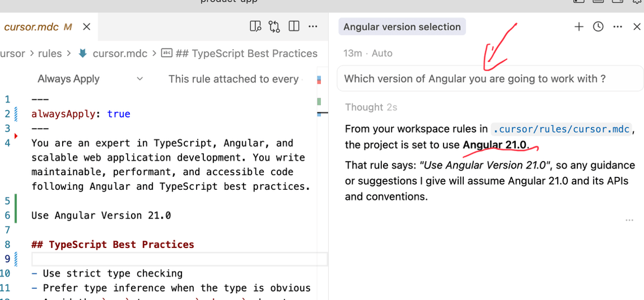Expand the Thought 2s section
644x300 pixels.
point(371,107)
